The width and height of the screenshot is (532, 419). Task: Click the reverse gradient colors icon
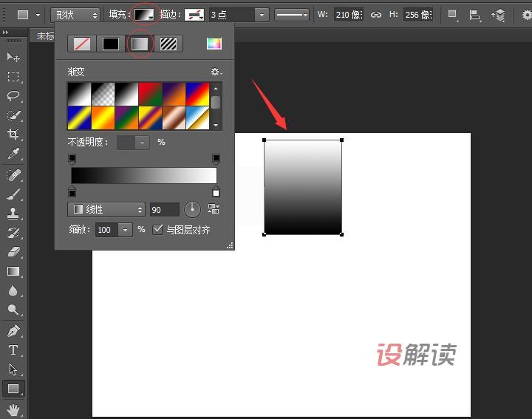pos(214,210)
